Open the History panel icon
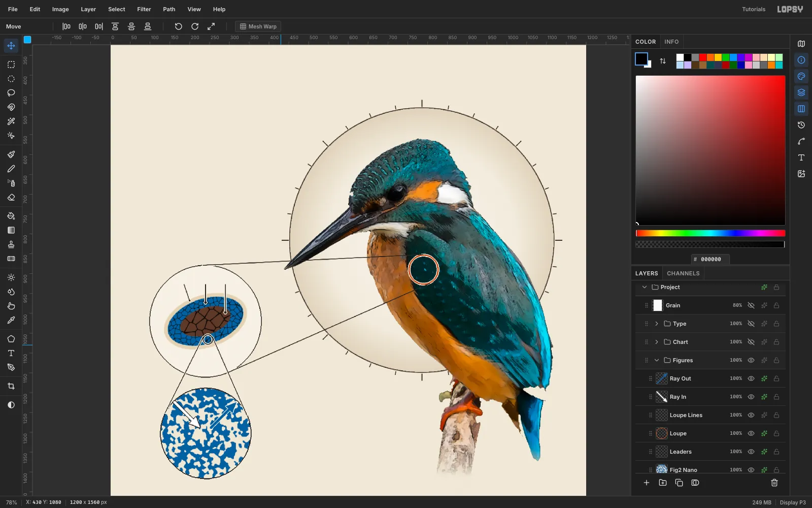812x508 pixels. coord(801,125)
